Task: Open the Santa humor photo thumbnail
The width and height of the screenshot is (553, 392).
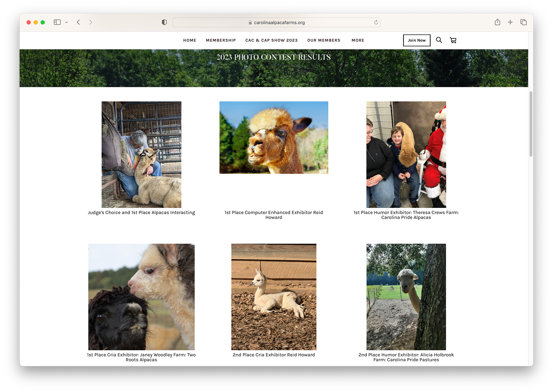Action: click(x=406, y=154)
